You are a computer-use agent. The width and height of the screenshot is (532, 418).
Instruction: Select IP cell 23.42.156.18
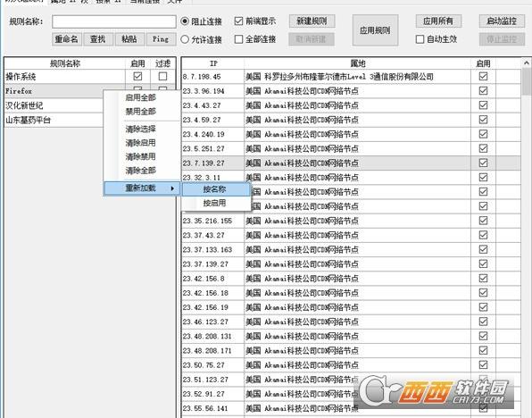click(x=213, y=293)
